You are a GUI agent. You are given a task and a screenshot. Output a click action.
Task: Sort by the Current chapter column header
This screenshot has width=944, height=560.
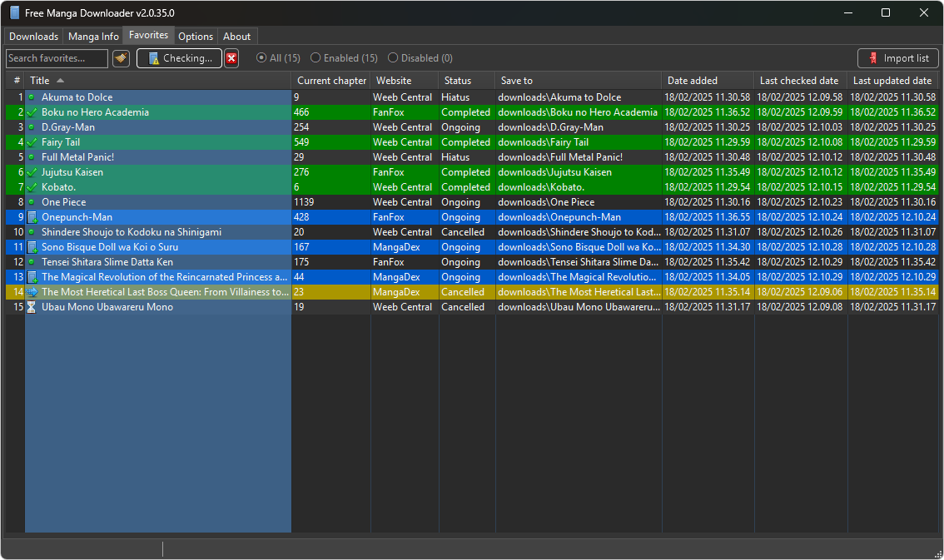coord(331,81)
